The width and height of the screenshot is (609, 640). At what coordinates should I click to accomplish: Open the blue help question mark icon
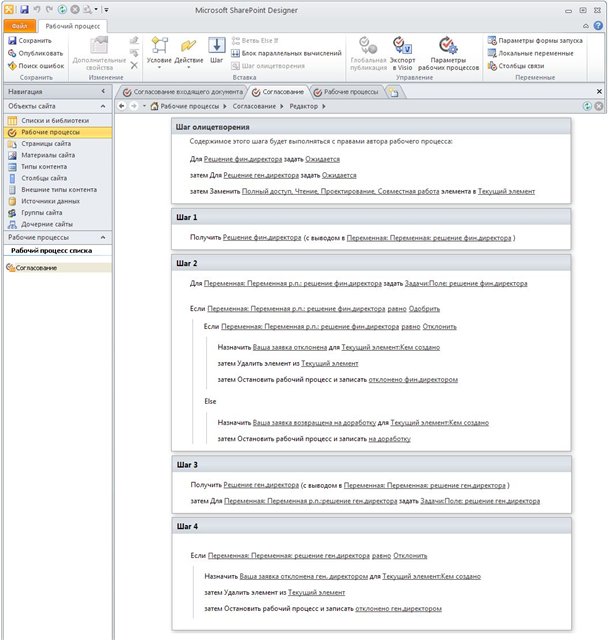(x=598, y=25)
